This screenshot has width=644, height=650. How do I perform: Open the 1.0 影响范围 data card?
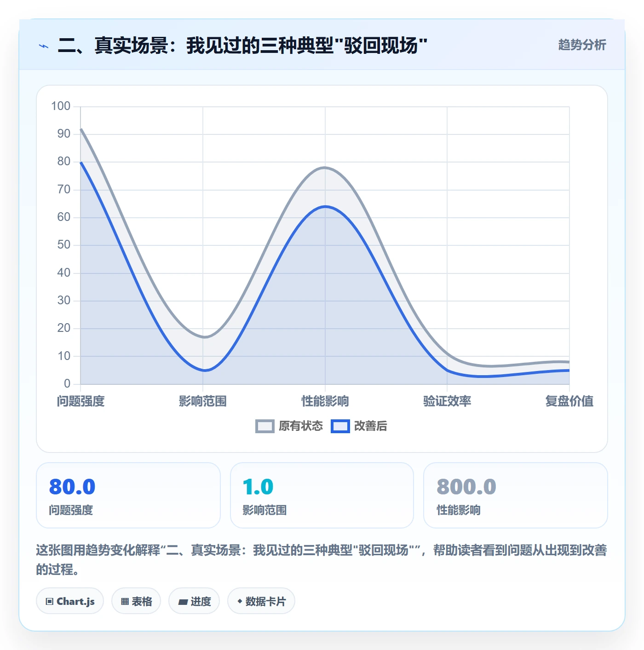(322, 495)
